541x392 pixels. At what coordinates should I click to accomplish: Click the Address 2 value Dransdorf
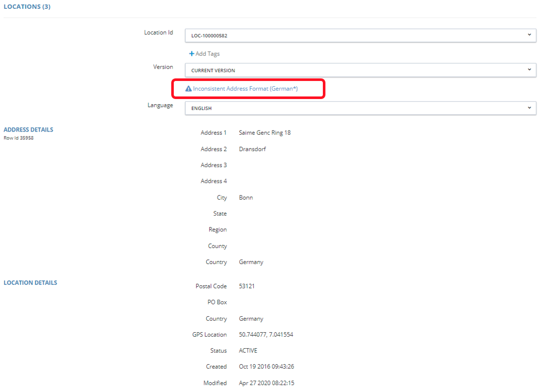click(x=252, y=149)
